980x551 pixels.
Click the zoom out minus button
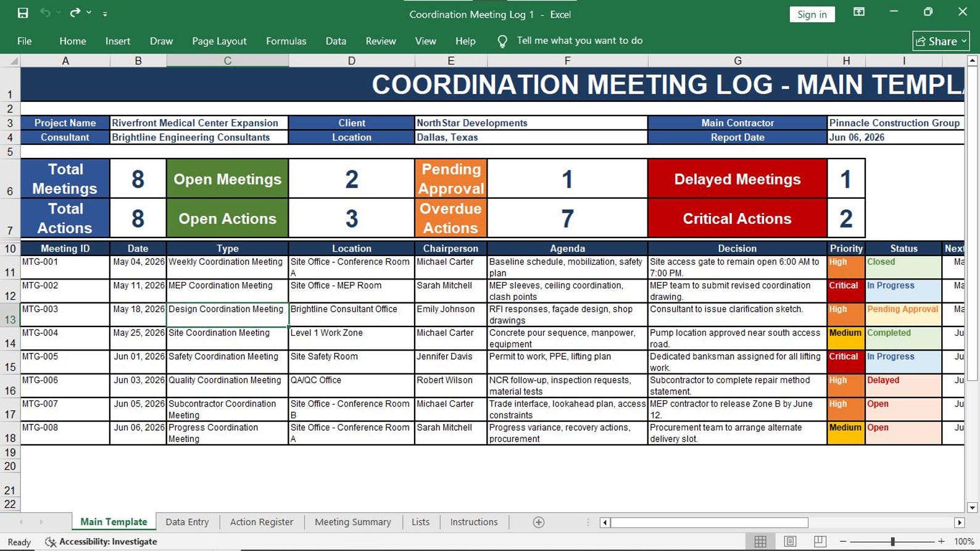click(843, 542)
